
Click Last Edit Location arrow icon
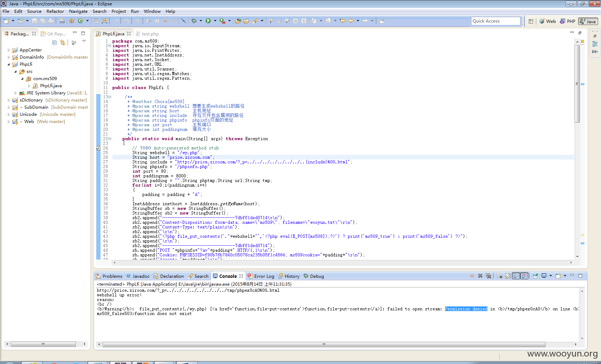click(342, 21)
